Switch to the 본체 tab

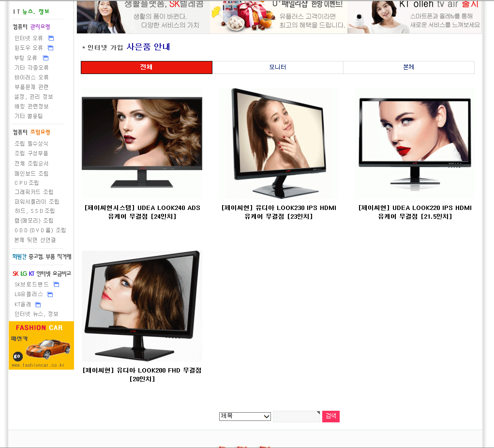pyautogui.click(x=408, y=67)
